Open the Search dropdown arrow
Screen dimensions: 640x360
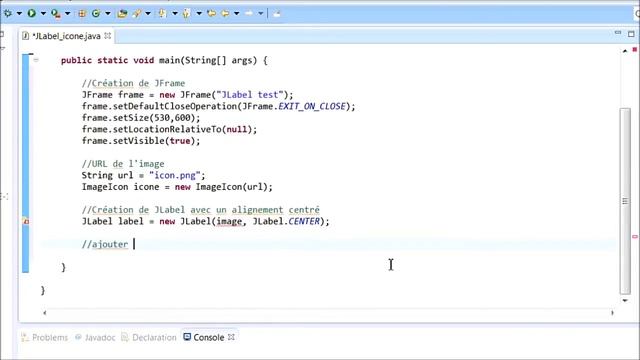coord(148,13)
